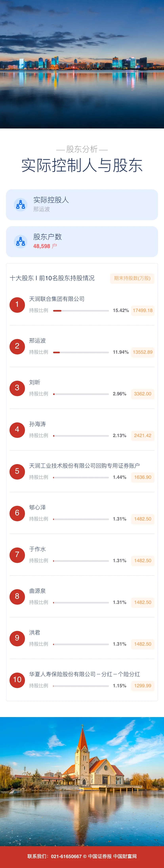Image resolution: width=164 pixels, height=868 pixels.
Task: Click the rank 7 badge for 于作水
Action: 17,555
